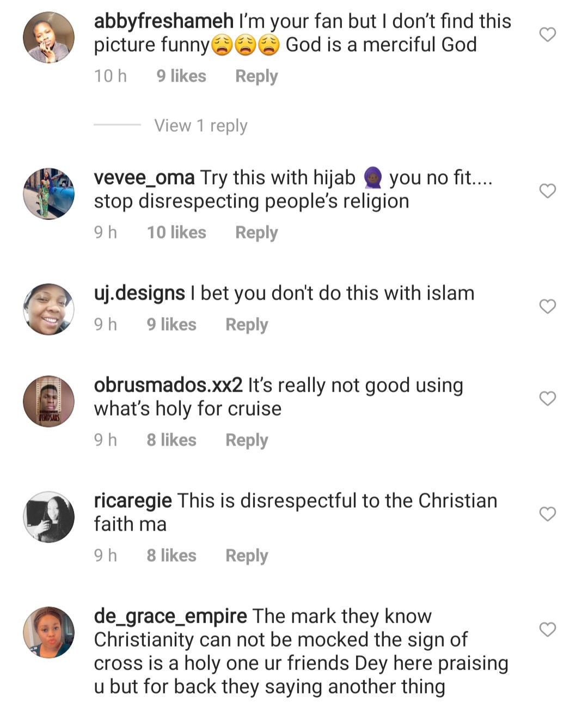The image size is (588, 707).
Task: Reply to obrusmados.xx2's comment
Action: (247, 440)
